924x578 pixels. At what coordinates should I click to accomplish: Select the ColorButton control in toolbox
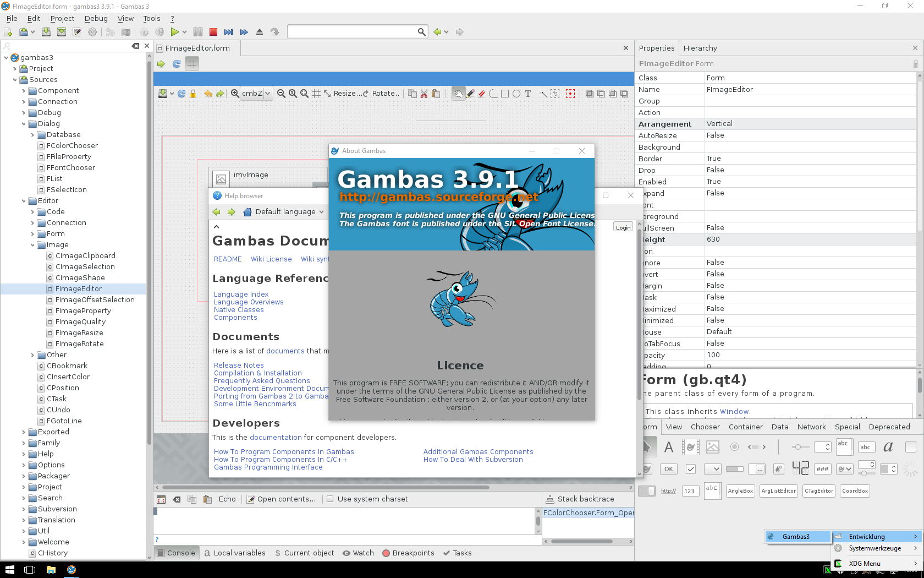click(779, 469)
